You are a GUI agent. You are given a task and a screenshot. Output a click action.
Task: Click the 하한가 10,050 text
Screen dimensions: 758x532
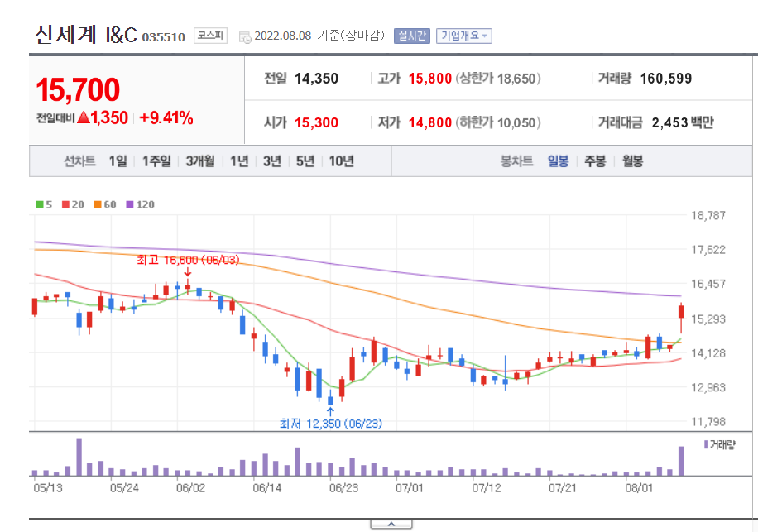[x=498, y=122]
